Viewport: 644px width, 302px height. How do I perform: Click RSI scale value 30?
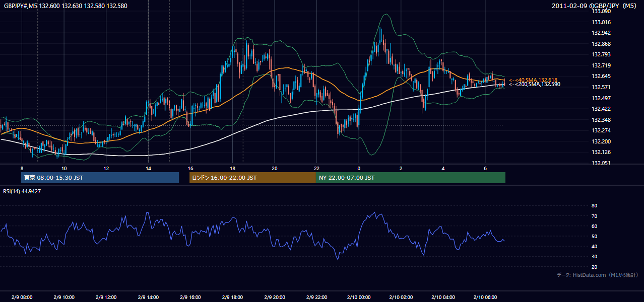point(594,257)
